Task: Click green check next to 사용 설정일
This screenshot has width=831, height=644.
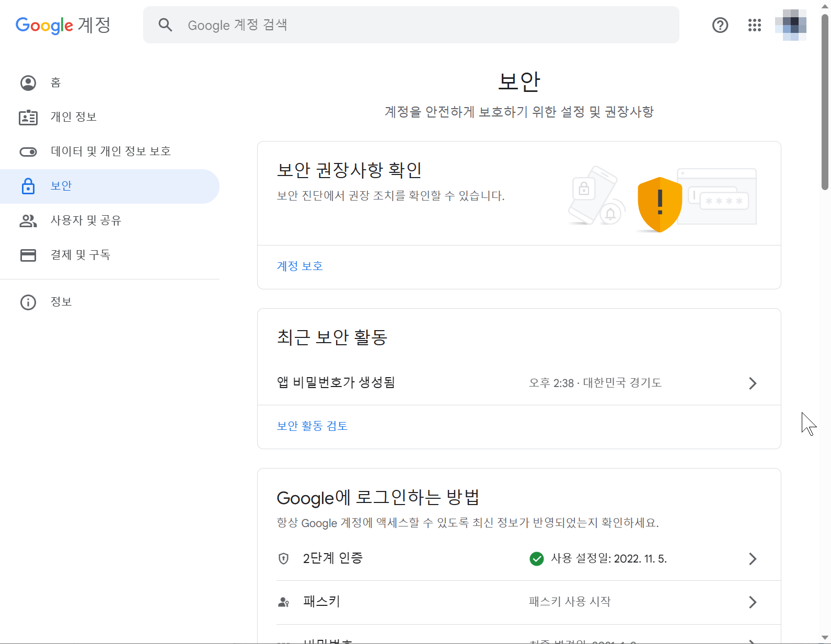Action: point(537,559)
